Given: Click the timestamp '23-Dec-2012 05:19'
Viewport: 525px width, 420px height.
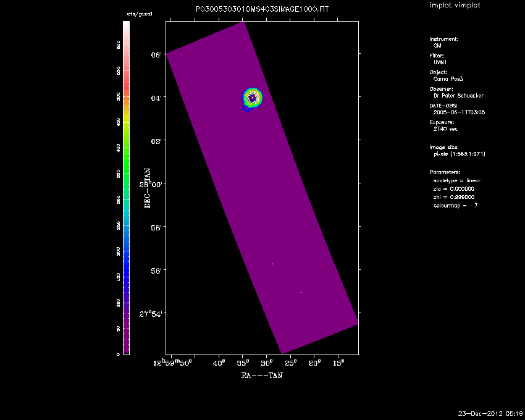Looking at the screenshot, I should 490,414.
